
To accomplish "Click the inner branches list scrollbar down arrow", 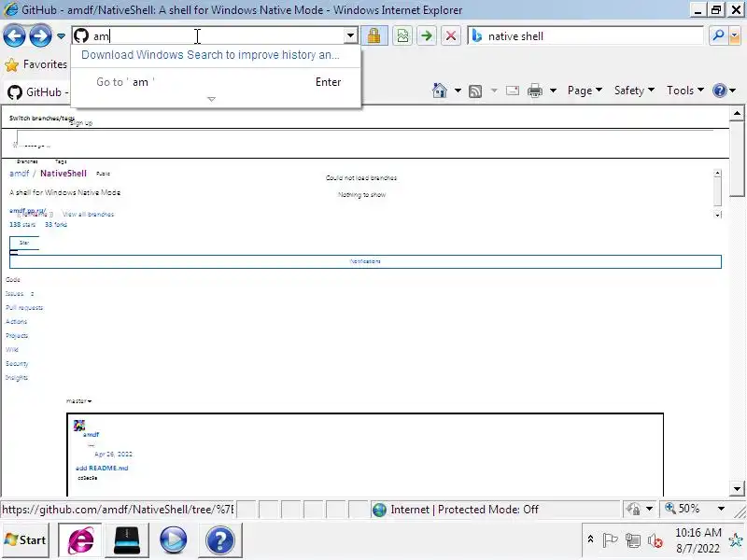I will tap(717, 215).
